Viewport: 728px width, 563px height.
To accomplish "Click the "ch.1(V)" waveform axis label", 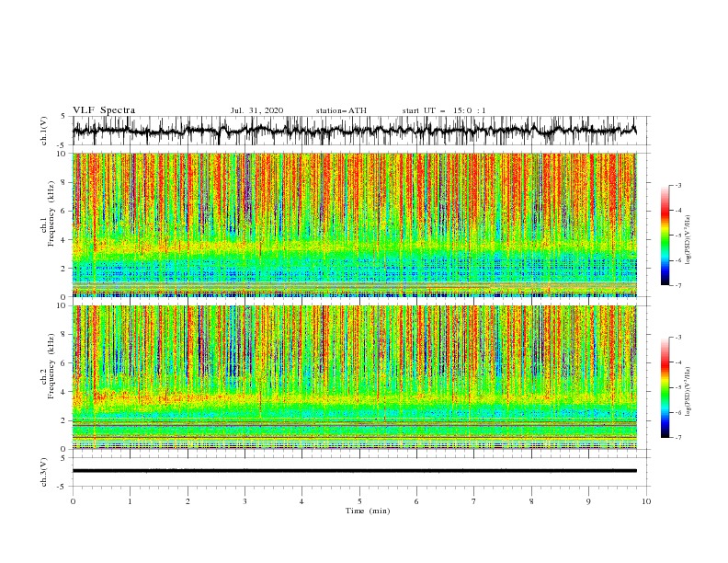I will click(x=44, y=131).
